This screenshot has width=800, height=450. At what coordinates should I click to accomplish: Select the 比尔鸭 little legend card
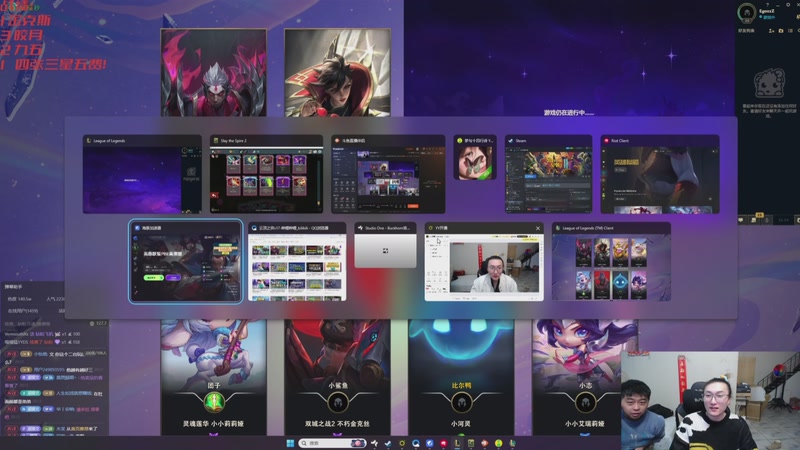pos(461,378)
